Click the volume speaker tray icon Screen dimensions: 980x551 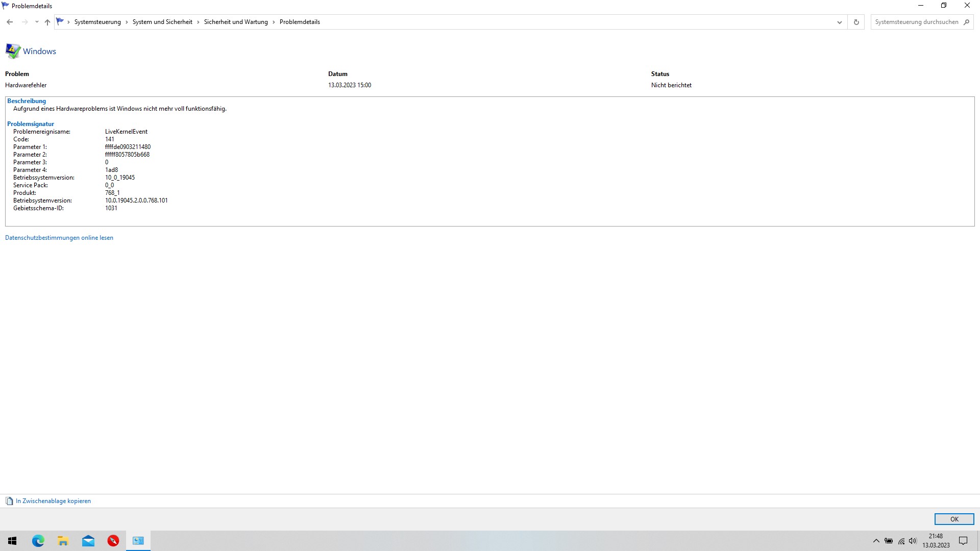(x=913, y=541)
